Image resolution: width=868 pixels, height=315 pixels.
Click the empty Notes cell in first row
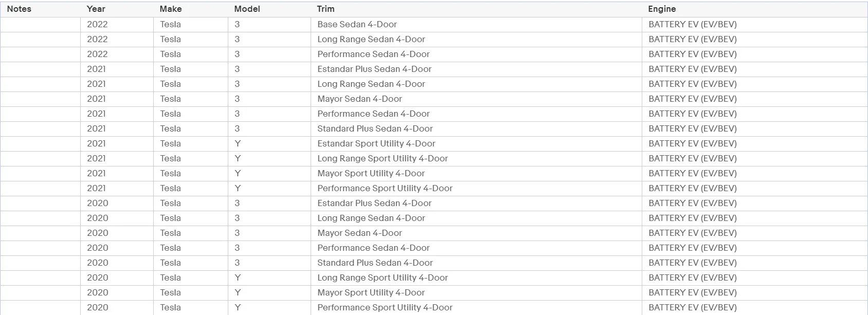pos(41,24)
